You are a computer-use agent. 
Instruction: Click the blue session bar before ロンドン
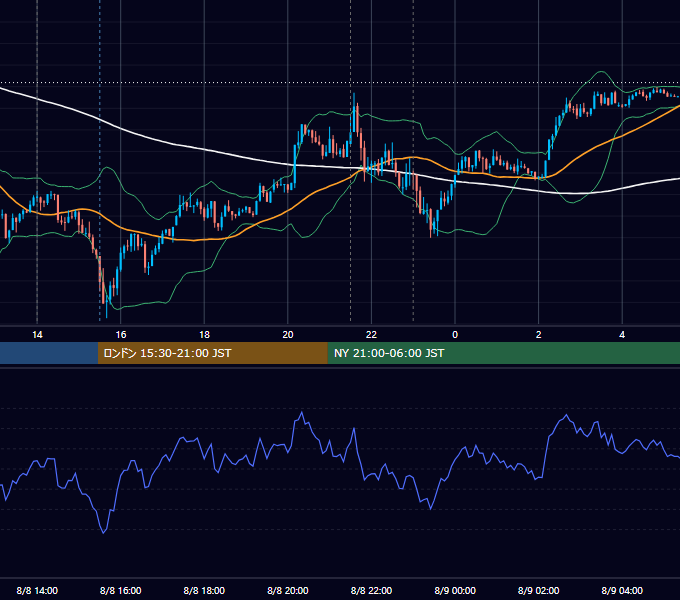point(49,353)
